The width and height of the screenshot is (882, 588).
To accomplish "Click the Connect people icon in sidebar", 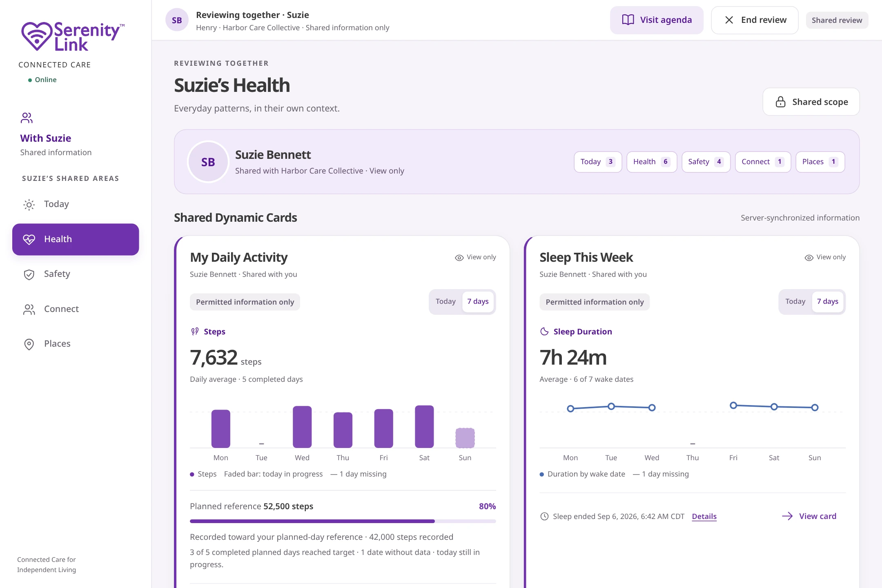I will tap(29, 310).
